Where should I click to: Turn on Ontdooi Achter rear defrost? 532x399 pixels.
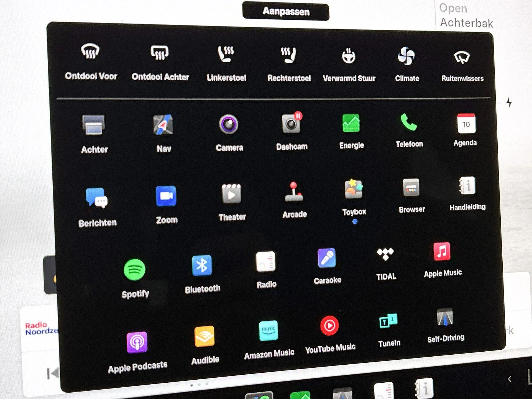click(x=160, y=52)
